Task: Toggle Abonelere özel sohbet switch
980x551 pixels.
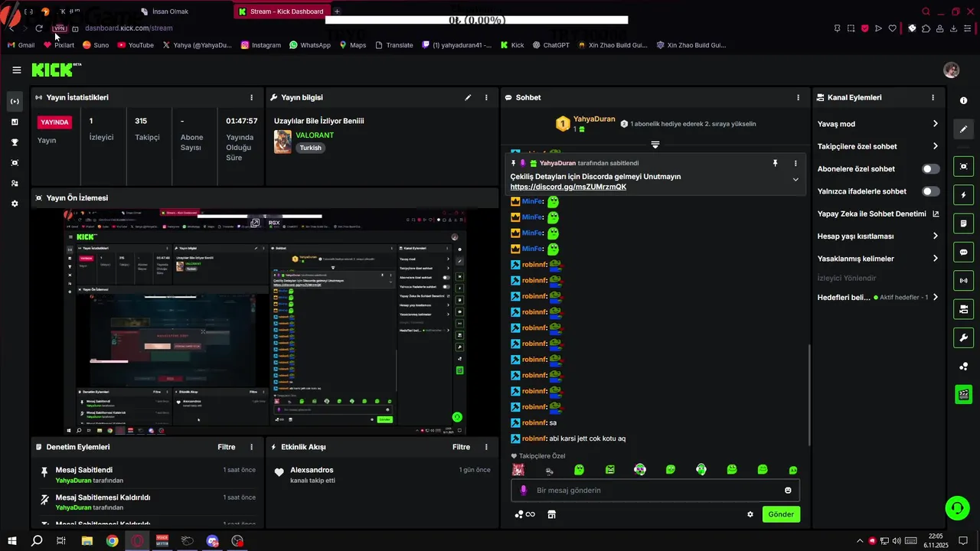Action: point(930,169)
